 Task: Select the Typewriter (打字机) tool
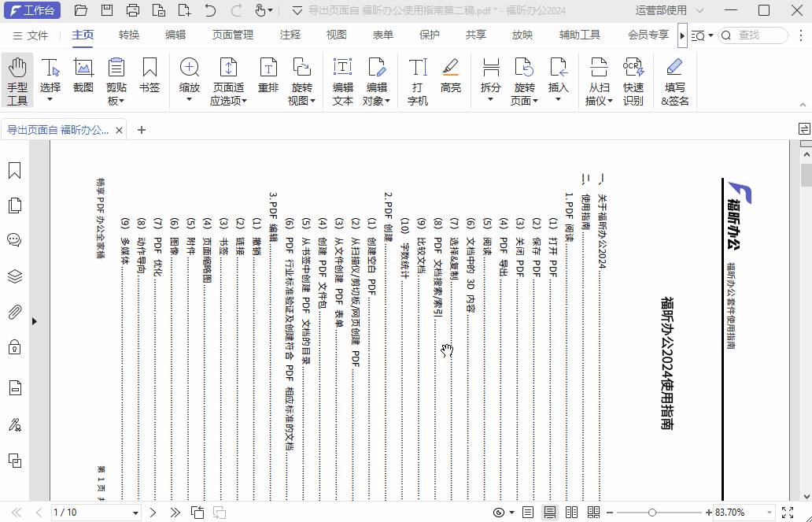(x=418, y=80)
